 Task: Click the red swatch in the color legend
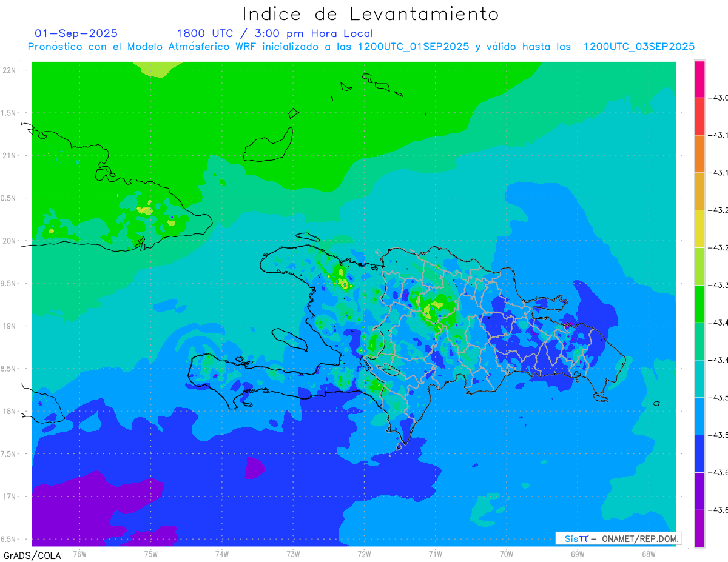[699, 116]
